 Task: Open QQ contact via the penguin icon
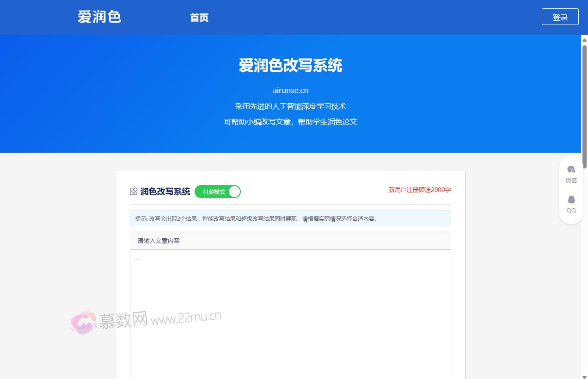[571, 199]
